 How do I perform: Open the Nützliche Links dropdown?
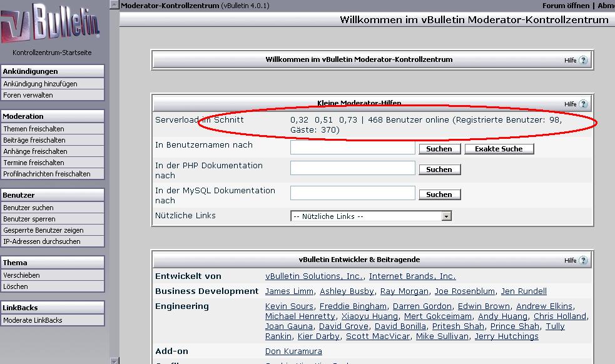[371, 216]
